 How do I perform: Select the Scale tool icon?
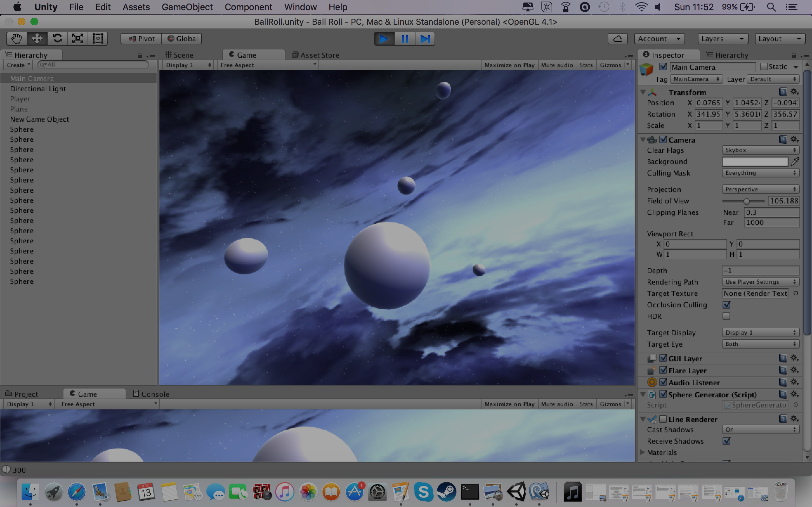(77, 39)
